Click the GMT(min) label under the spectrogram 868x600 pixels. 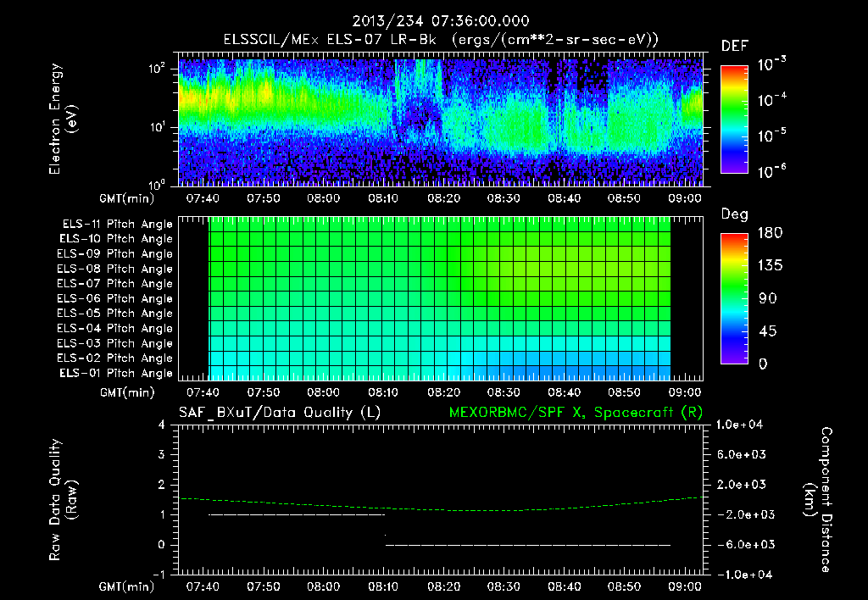127,198
